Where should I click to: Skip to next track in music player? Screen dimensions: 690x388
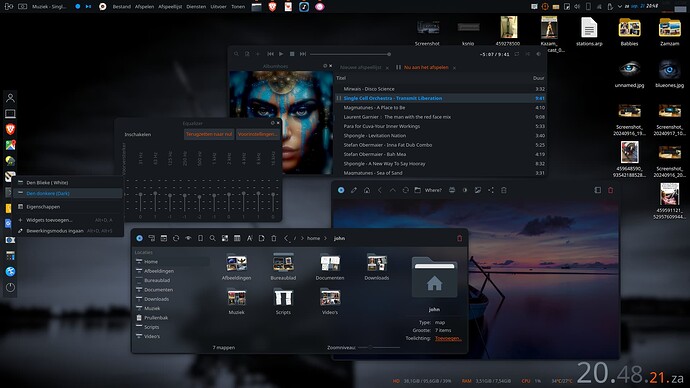coord(303,54)
